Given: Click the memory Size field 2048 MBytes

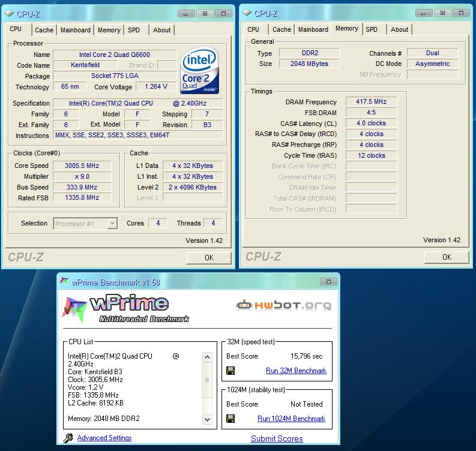Looking at the screenshot, I should click(309, 64).
